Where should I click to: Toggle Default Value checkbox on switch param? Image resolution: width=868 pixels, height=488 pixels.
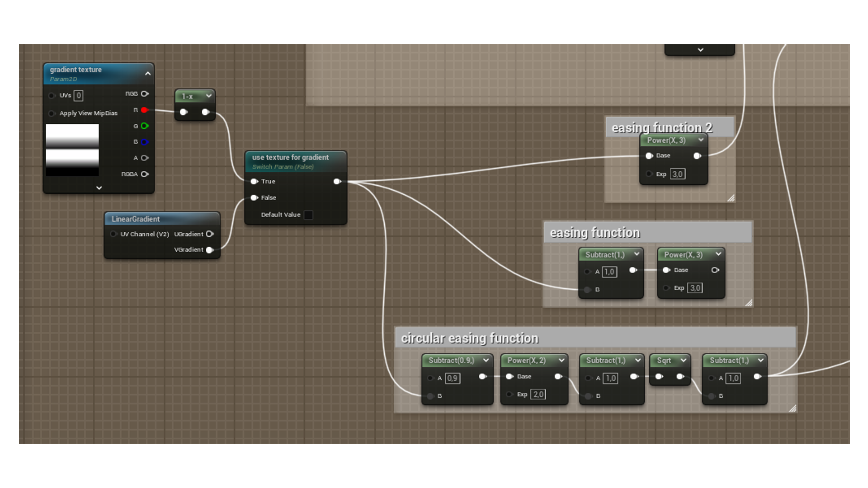tap(308, 215)
